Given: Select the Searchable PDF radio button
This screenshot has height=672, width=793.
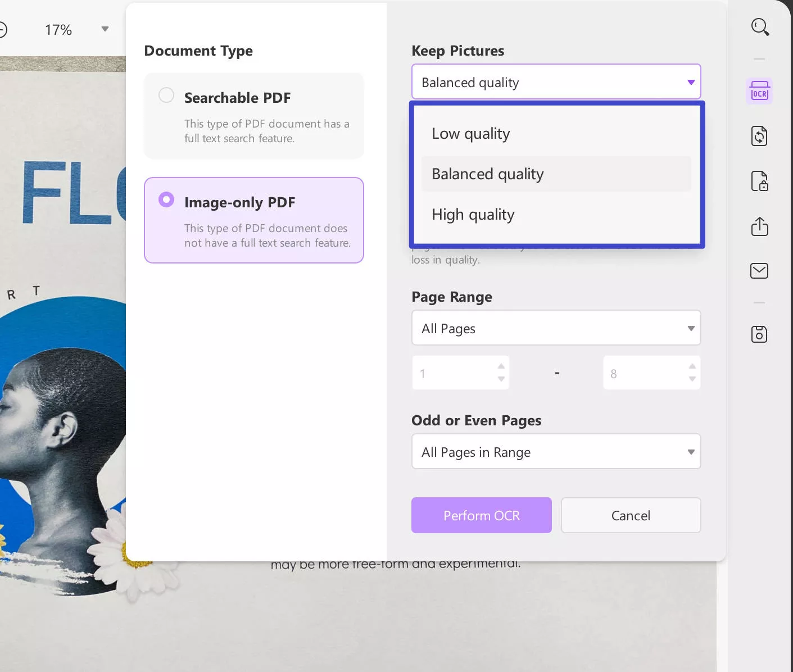Looking at the screenshot, I should (x=166, y=95).
